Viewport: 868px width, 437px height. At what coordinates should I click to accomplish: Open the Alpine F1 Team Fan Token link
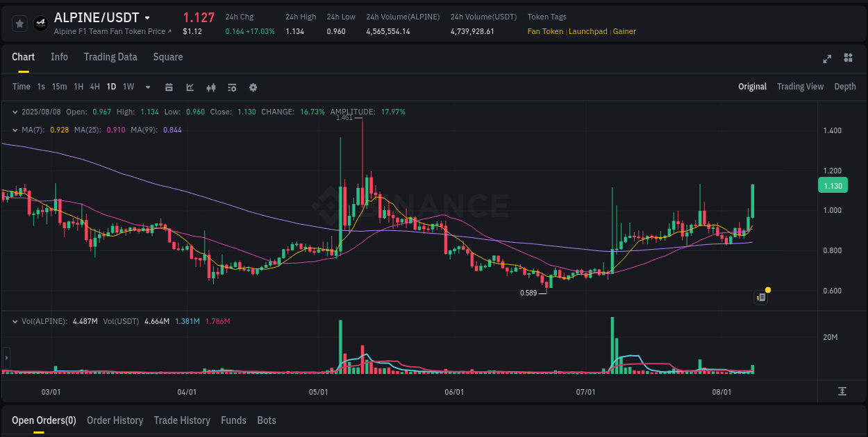(111, 31)
